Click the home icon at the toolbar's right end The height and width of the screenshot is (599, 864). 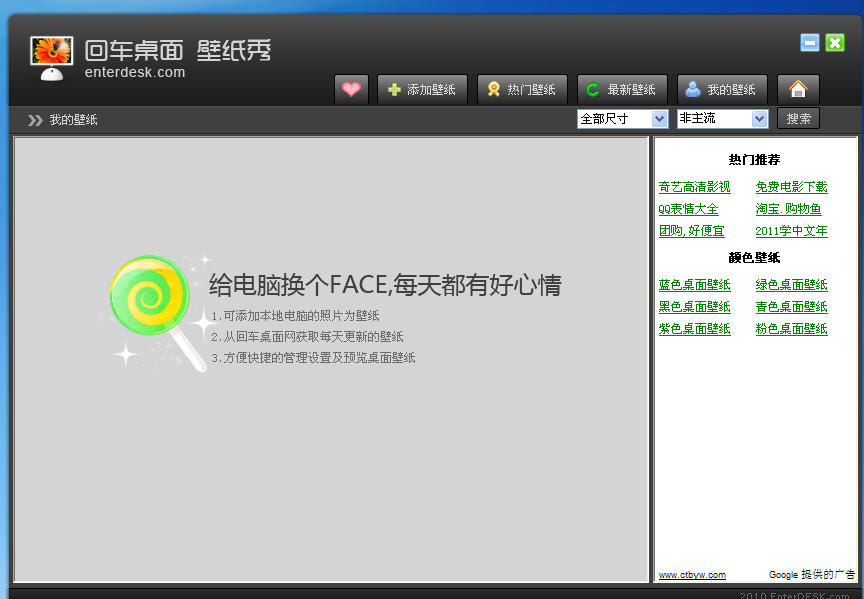tap(798, 89)
